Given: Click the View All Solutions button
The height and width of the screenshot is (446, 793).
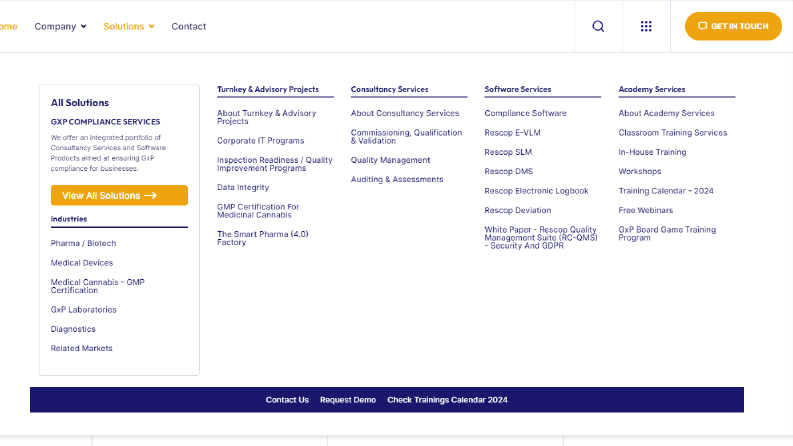Looking at the screenshot, I should [119, 195].
